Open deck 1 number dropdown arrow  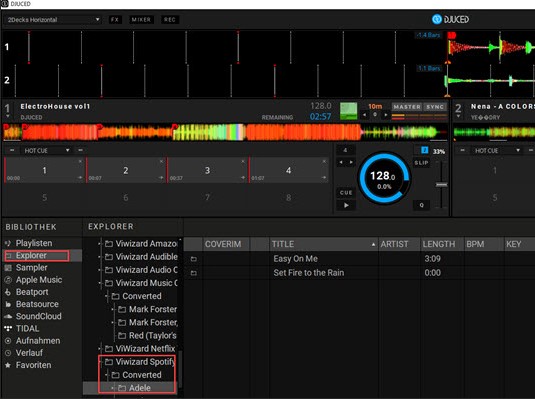(x=8, y=117)
